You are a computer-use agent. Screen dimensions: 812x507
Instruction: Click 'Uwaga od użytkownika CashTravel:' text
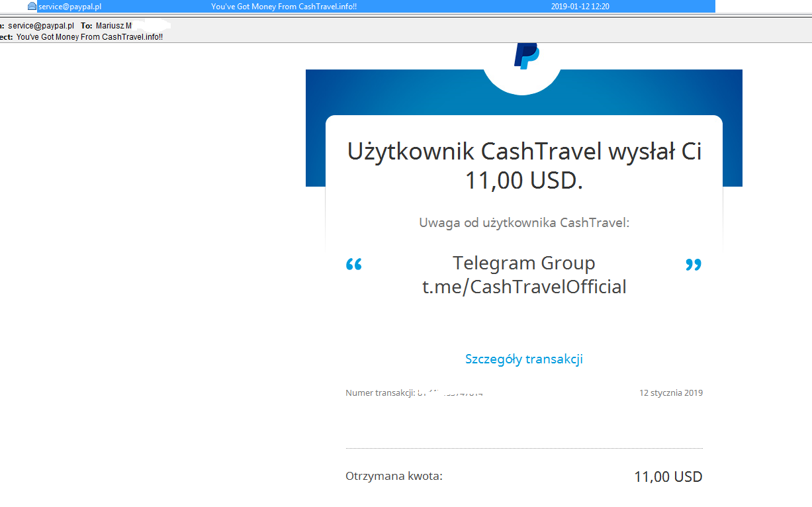coord(524,223)
